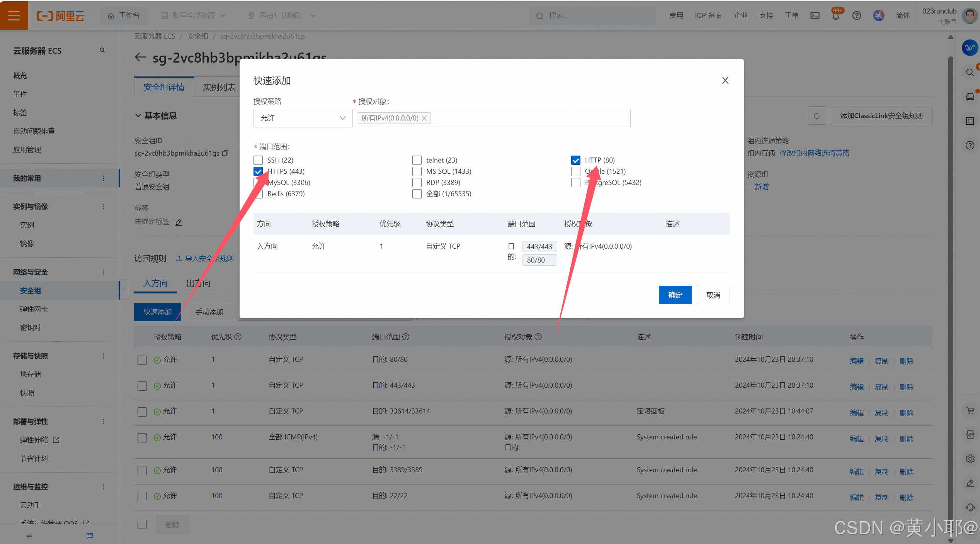Launch Cloud Shell terminal icon
Viewport: 980px width, 544px height.
(x=815, y=15)
